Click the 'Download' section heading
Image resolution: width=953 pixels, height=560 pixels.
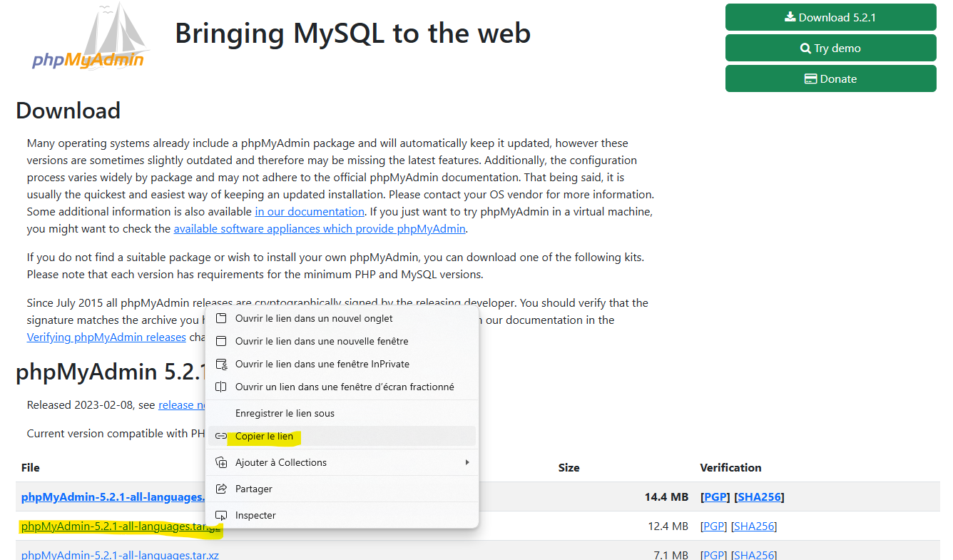click(68, 111)
